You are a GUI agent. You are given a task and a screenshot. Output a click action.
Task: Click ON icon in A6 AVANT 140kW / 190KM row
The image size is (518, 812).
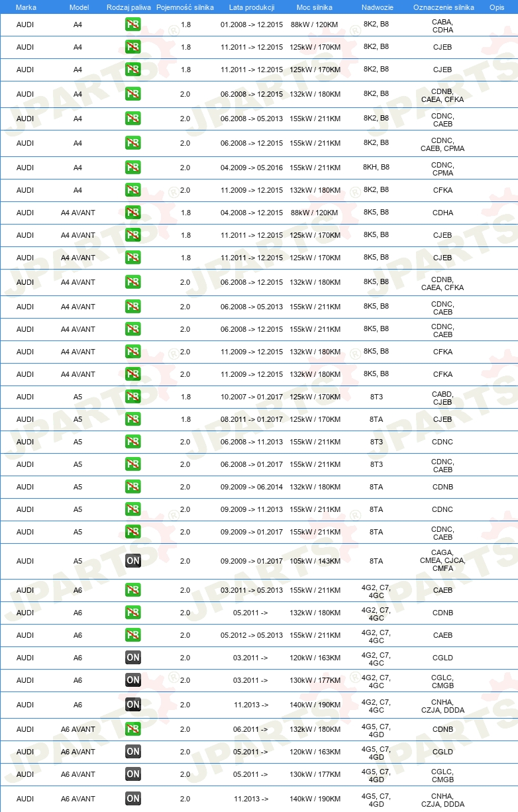point(133,799)
